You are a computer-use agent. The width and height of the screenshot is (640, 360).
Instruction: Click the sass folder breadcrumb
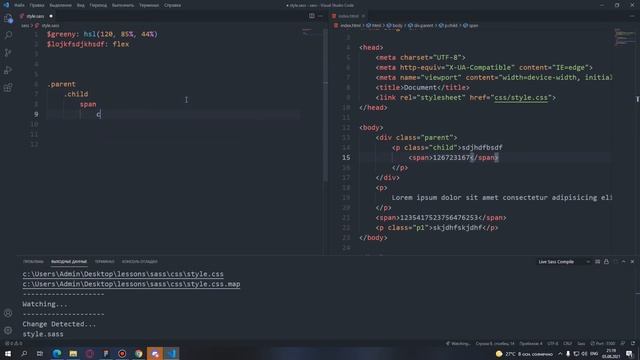point(25,25)
